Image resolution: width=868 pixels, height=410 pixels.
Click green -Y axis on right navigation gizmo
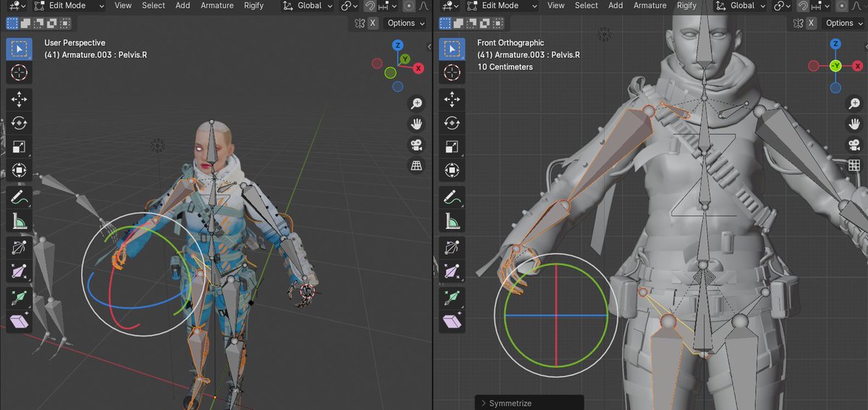tap(835, 67)
